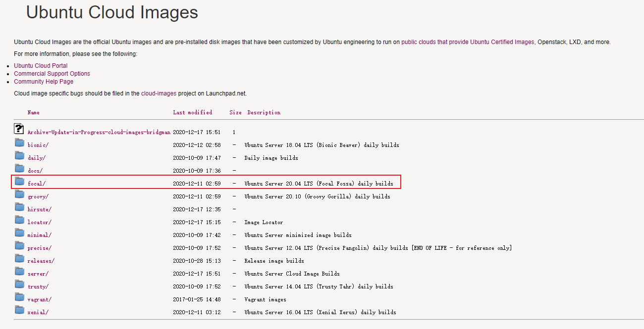Click the unknown-file icon beside Archive-Update-in-Progress
This screenshot has height=329, width=644.
point(19,129)
